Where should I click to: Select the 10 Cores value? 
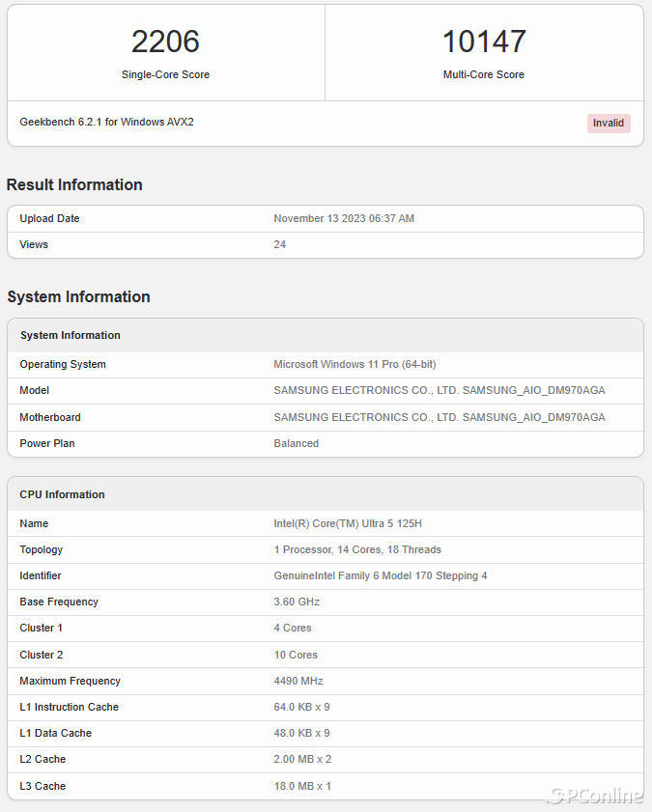click(x=296, y=655)
